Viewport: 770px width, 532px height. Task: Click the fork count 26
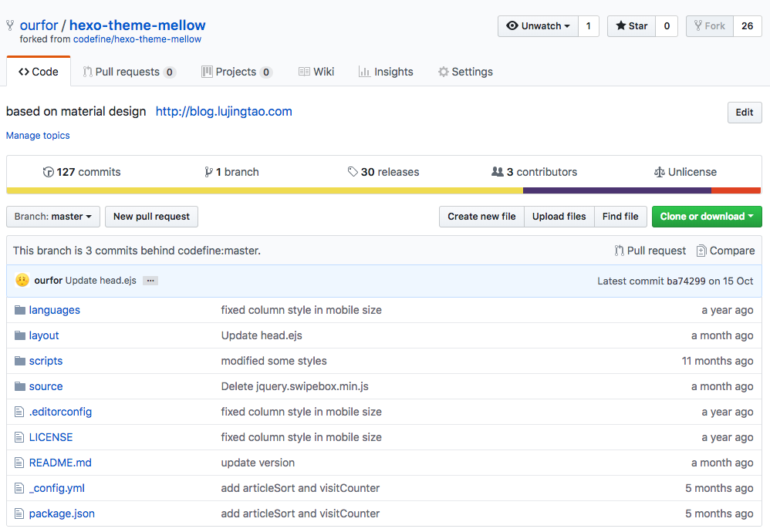coord(748,26)
